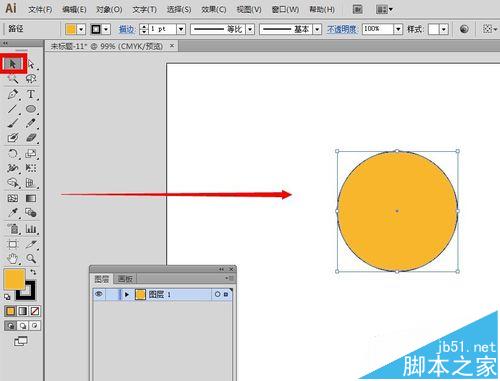Image resolution: width=500 pixels, height=381 pixels.
Task: Click the 不透明度 opacity link
Action: 342,29
